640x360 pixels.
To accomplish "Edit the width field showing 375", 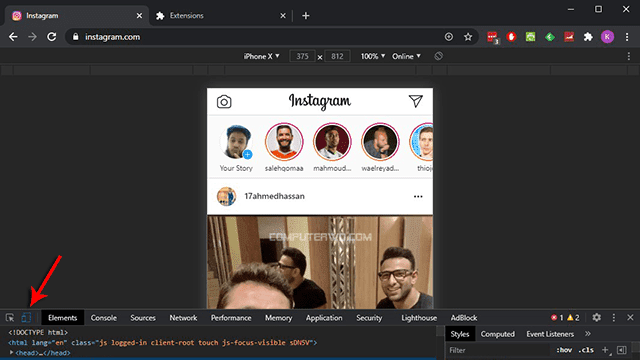I will tap(302, 56).
